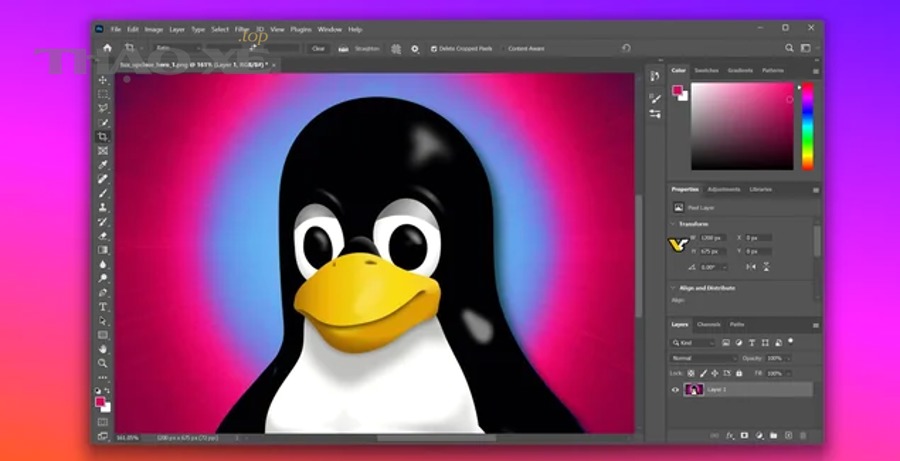Open the crop settings gear icon

coord(415,49)
